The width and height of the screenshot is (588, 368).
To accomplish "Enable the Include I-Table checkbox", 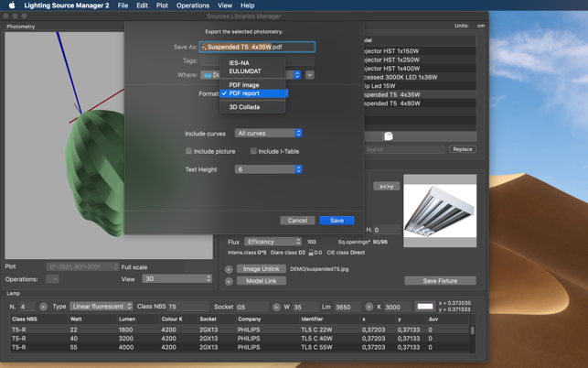I will point(253,151).
